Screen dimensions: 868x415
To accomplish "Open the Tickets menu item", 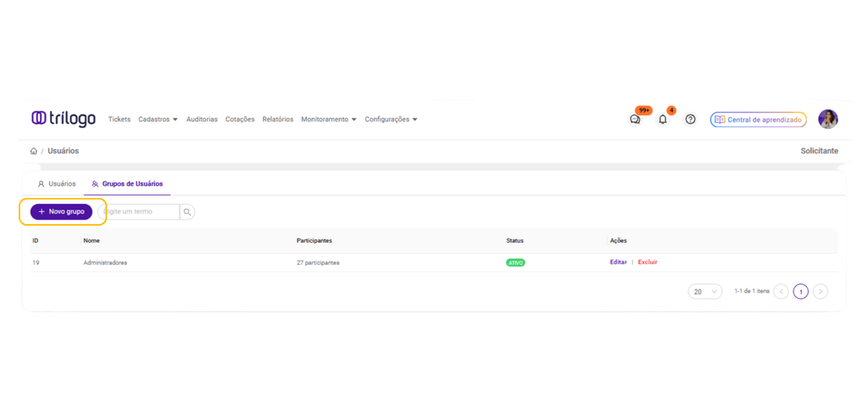I will [120, 119].
